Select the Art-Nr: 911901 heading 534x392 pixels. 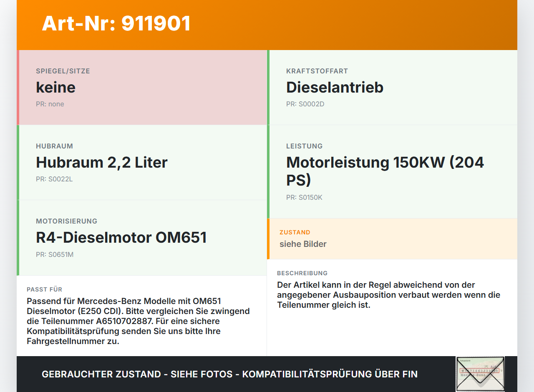point(116,23)
